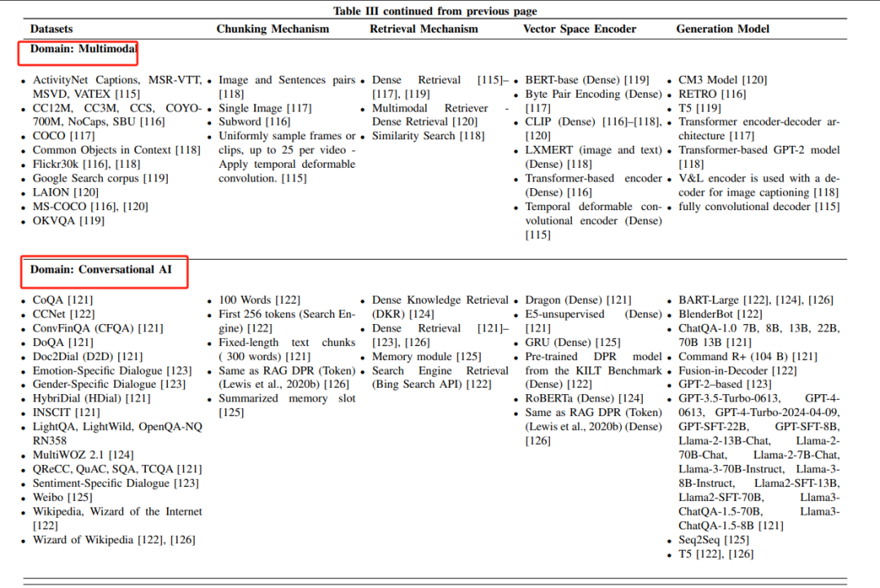Screen dimensions: 880x588
Task: Click 'Dense Knowledge Retrieval (DKR) [124]'
Action: 440,307
